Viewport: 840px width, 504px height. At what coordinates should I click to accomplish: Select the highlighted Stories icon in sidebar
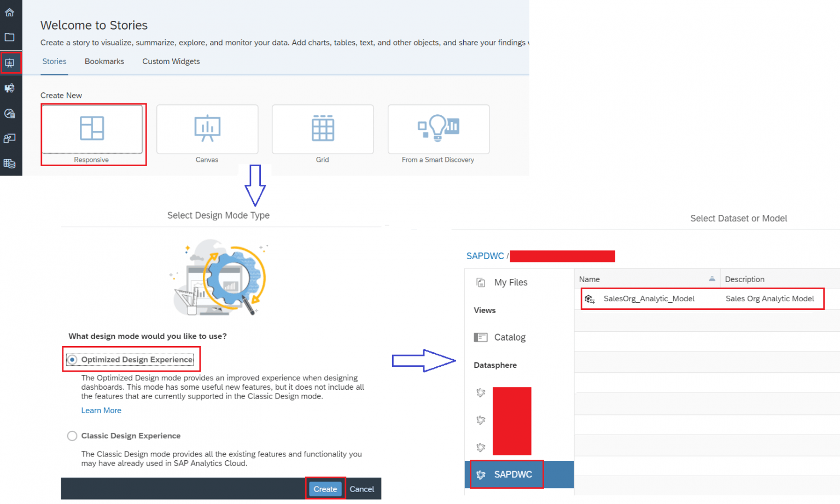click(11, 62)
